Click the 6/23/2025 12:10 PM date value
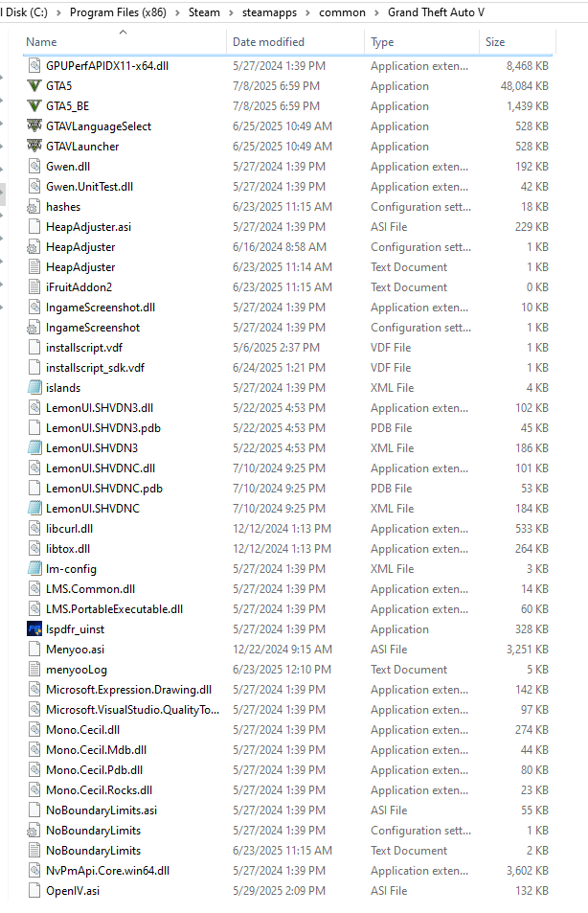Screen dimensions: 588x913 click(282, 670)
